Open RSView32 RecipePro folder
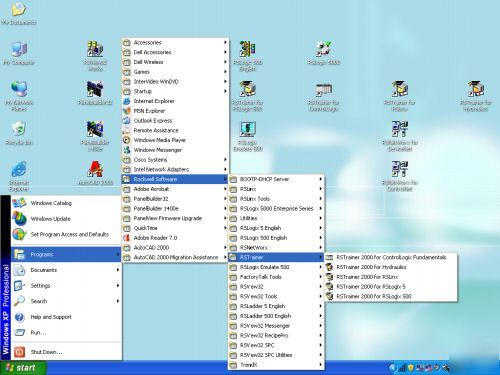Screen dimensions: 500x375 276,335
